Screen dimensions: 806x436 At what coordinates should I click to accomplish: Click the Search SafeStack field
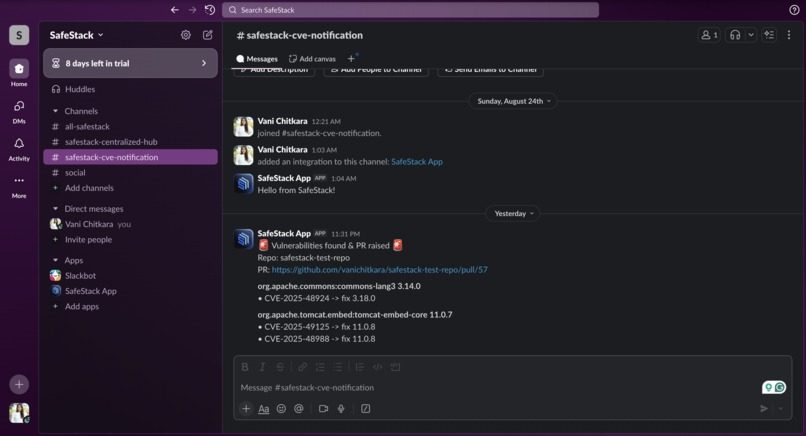point(410,10)
